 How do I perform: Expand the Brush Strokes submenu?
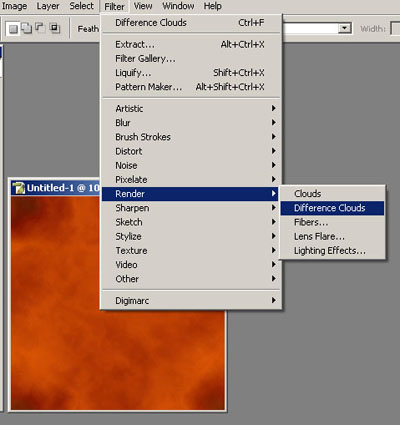pyautogui.click(x=191, y=137)
